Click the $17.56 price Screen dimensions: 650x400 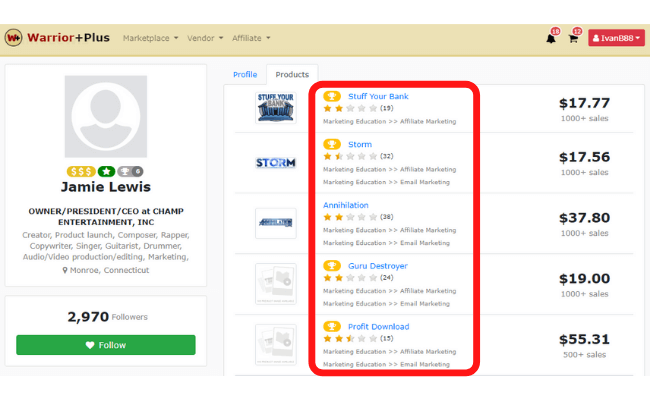click(585, 157)
